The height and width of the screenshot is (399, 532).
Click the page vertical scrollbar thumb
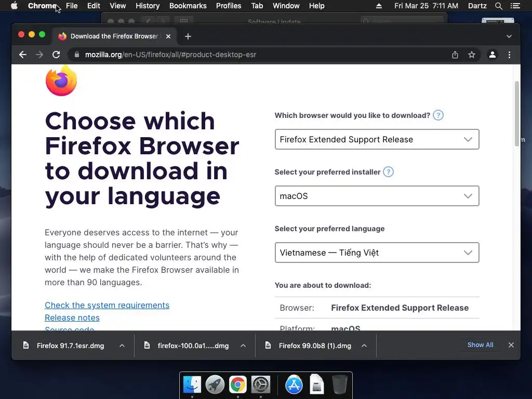click(517, 114)
